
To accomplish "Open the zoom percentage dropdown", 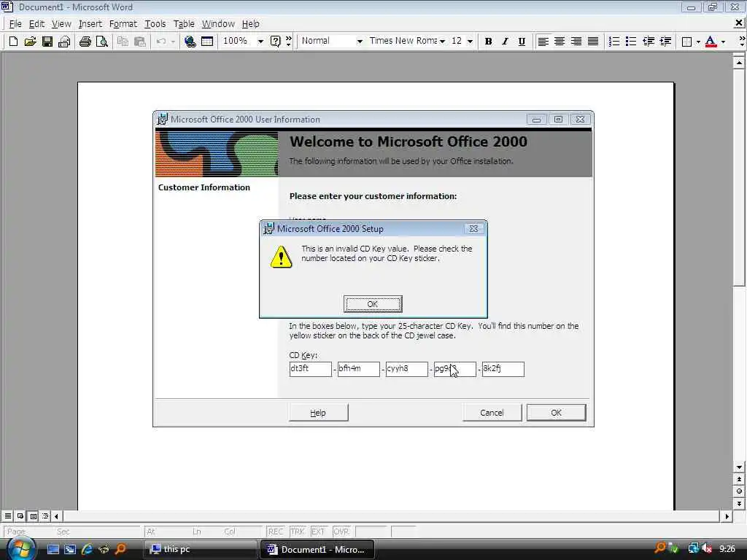I will [260, 42].
